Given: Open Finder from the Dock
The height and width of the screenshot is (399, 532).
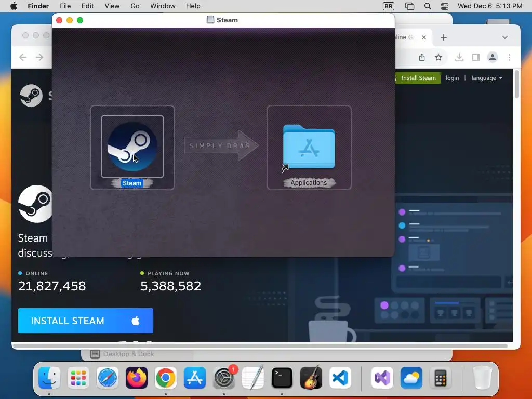Looking at the screenshot, I should point(49,378).
